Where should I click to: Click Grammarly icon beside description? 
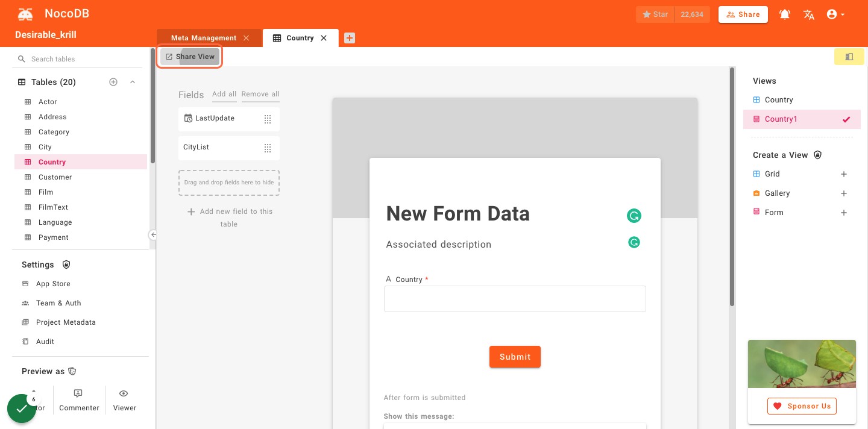pos(634,242)
